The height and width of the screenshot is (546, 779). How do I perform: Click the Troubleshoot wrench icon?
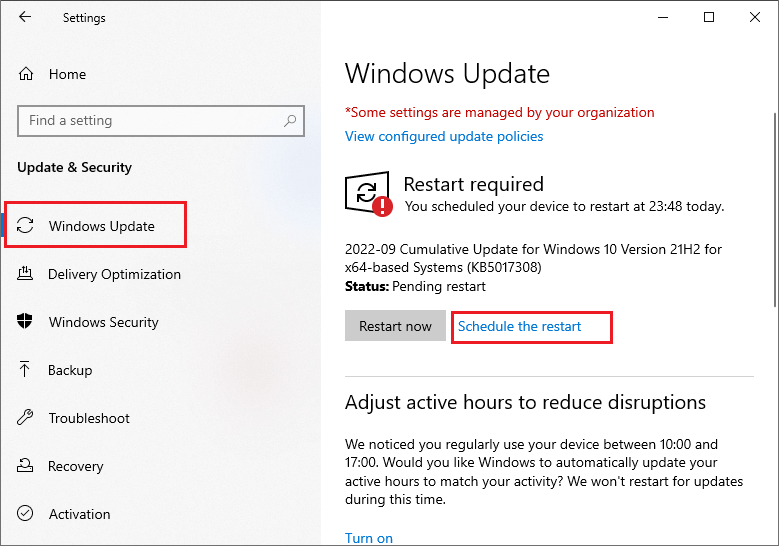[25, 417]
